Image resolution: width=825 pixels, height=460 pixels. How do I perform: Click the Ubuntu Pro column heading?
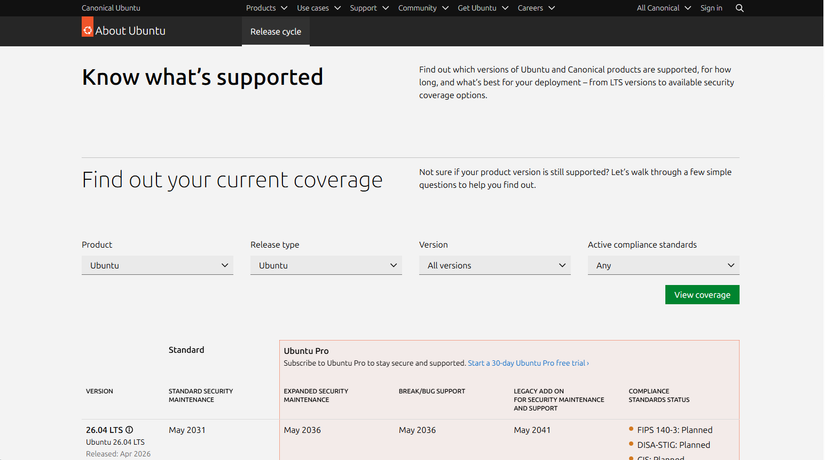click(306, 351)
